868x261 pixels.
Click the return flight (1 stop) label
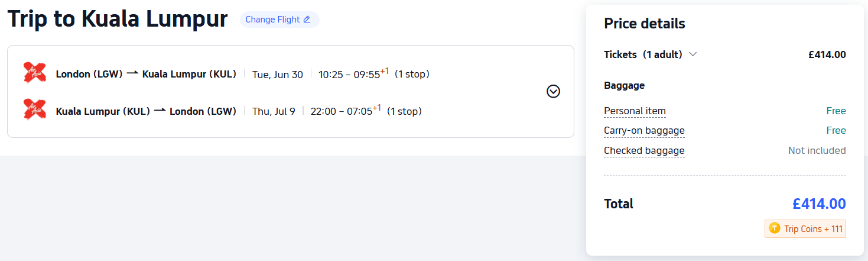pos(404,111)
